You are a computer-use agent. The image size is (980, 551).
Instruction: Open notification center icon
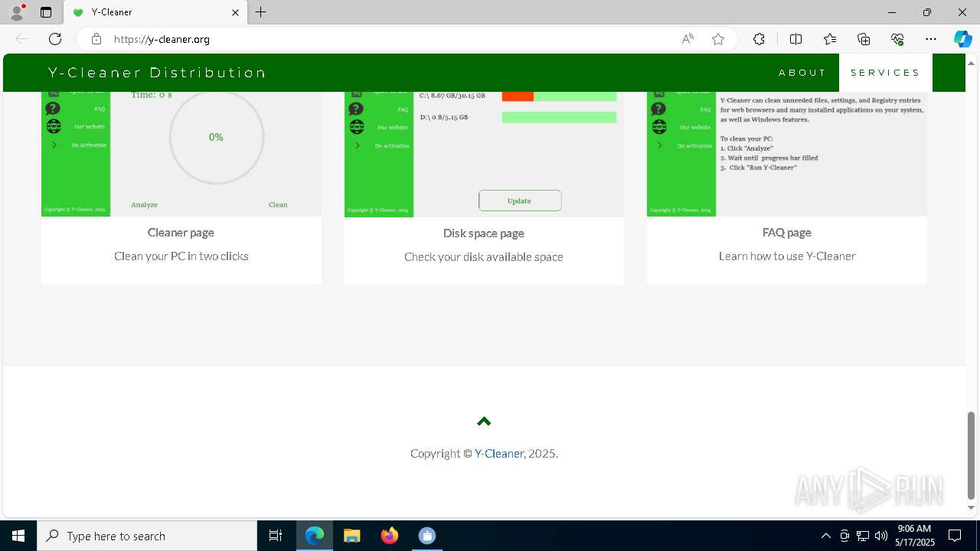coord(955,536)
